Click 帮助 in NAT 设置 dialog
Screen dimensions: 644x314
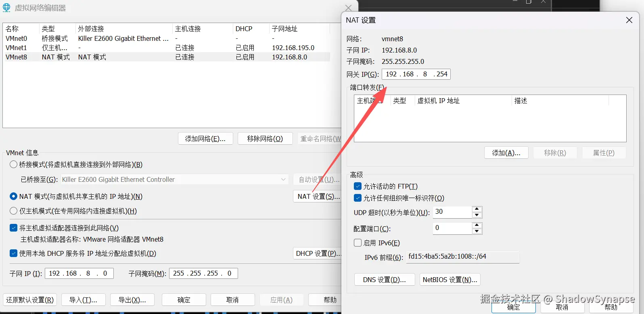tap(611, 308)
